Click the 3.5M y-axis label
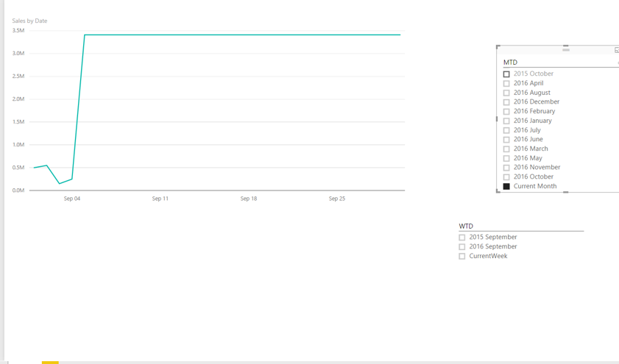This screenshot has width=619, height=364. pos(18,30)
